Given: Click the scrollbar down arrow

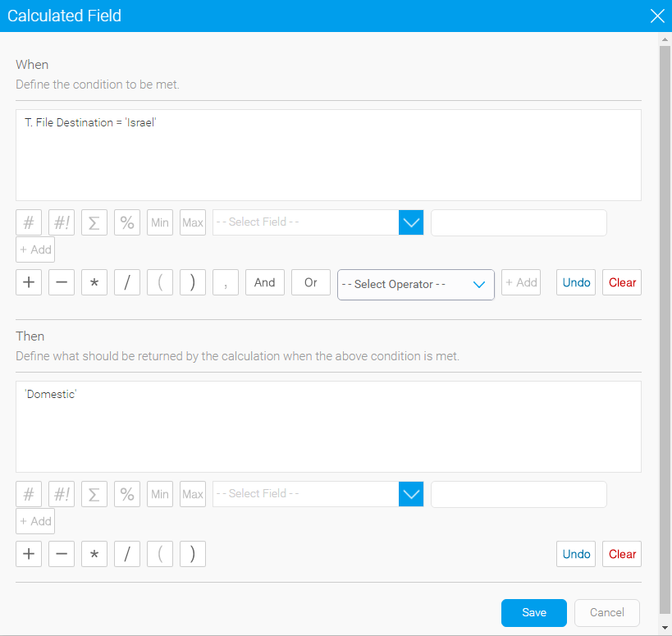Looking at the screenshot, I should point(665,628).
